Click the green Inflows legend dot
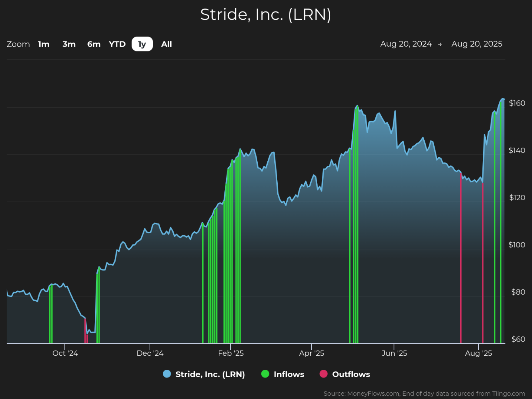Image resolution: width=532 pixels, height=399 pixels. click(x=265, y=374)
